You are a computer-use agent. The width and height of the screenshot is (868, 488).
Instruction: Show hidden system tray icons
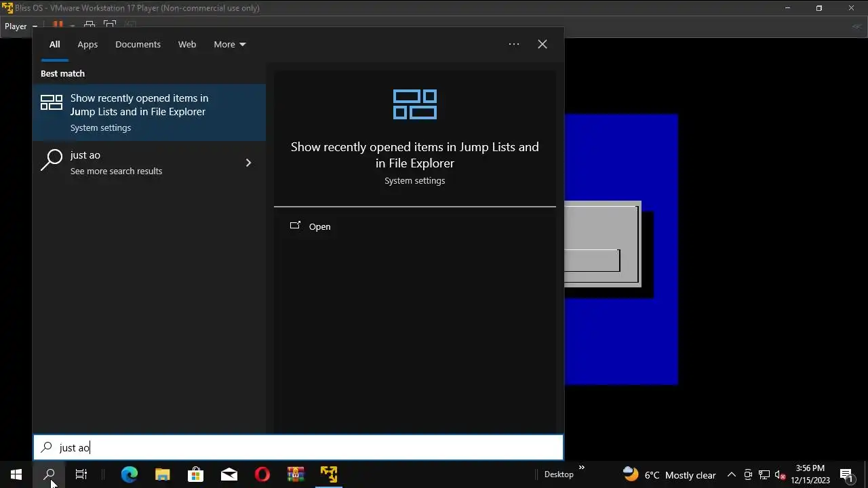tap(731, 474)
